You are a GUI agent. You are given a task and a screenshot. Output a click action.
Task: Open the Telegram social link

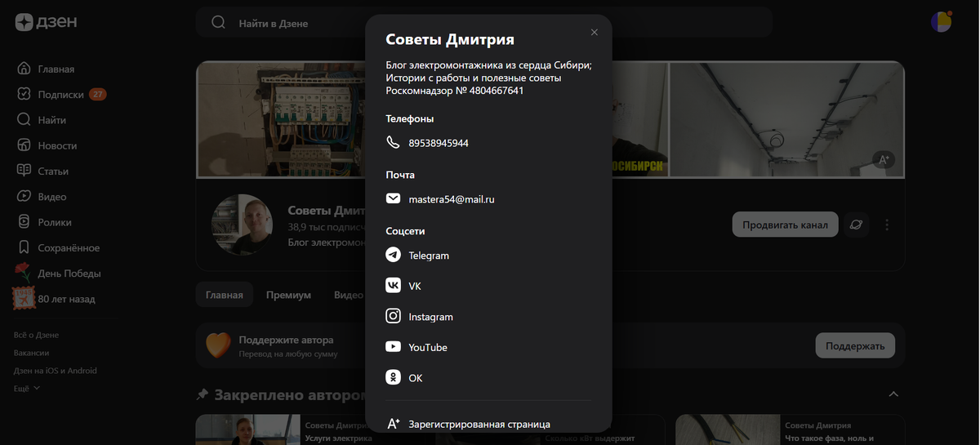click(429, 256)
